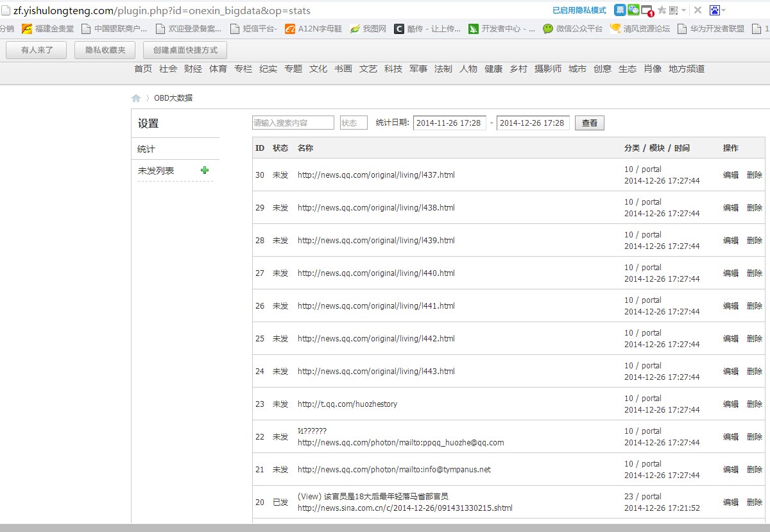Select 统计 in the settings sidebar
770x532 pixels.
(146, 149)
